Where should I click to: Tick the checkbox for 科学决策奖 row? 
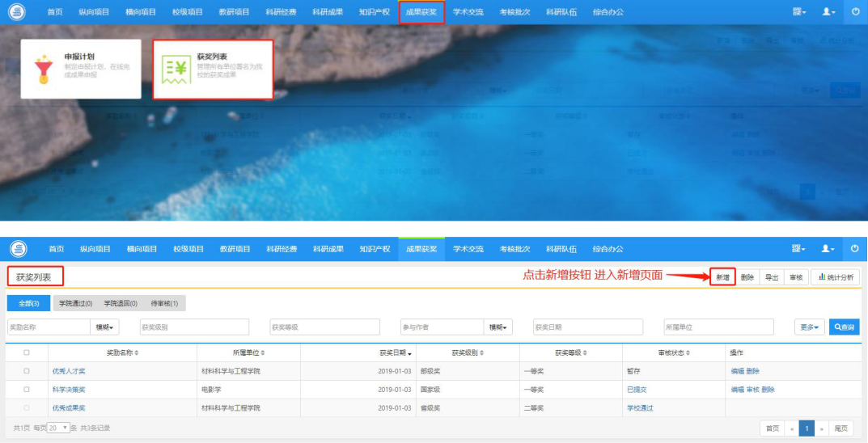(27, 390)
